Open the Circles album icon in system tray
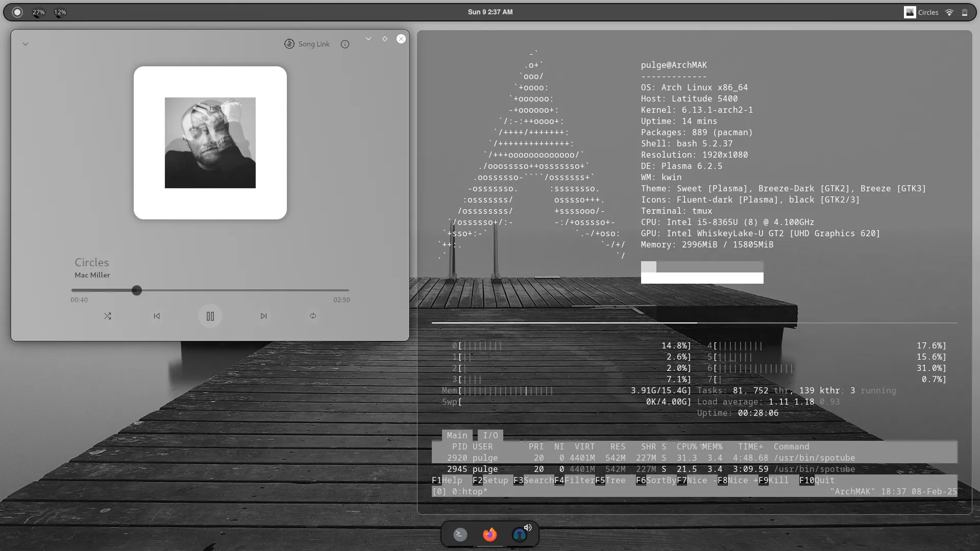The height and width of the screenshot is (551, 980). pos(910,12)
